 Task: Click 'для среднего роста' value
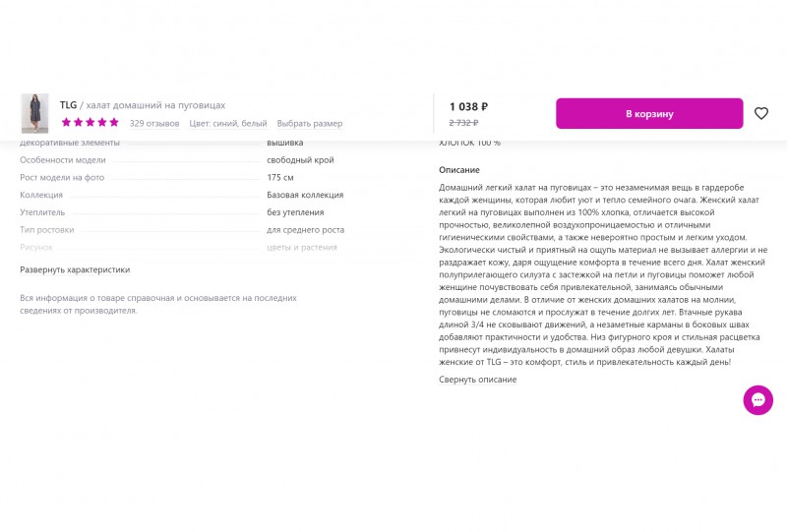tap(305, 230)
